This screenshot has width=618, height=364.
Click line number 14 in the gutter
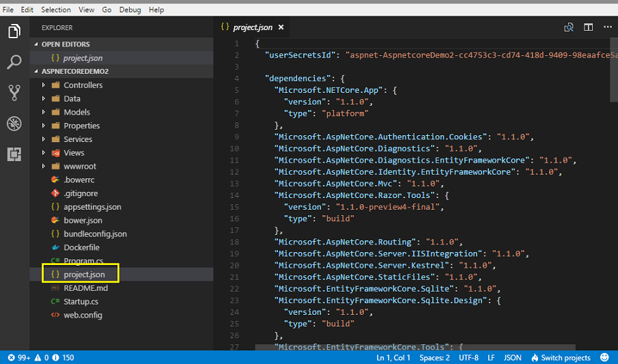click(234, 195)
